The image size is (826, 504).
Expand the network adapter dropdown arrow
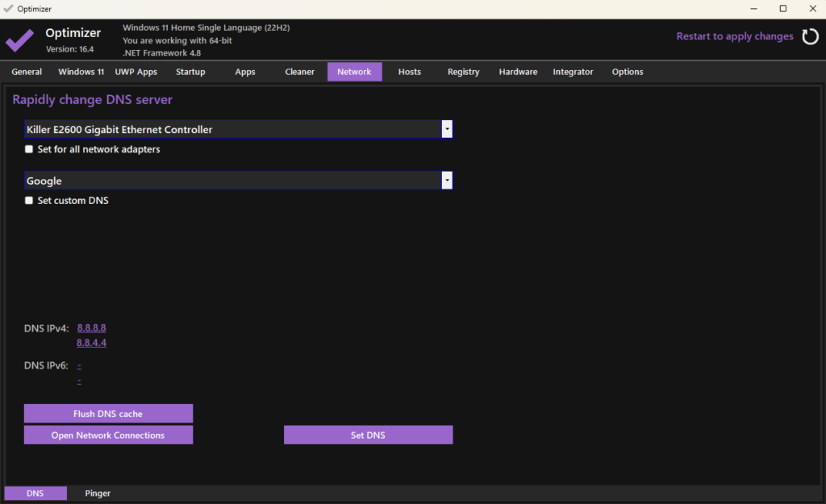click(447, 129)
